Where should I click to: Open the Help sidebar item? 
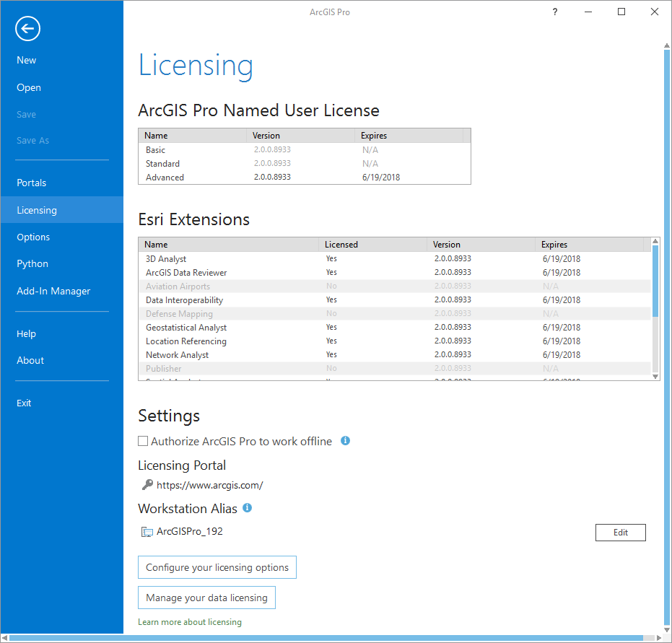[x=26, y=333]
